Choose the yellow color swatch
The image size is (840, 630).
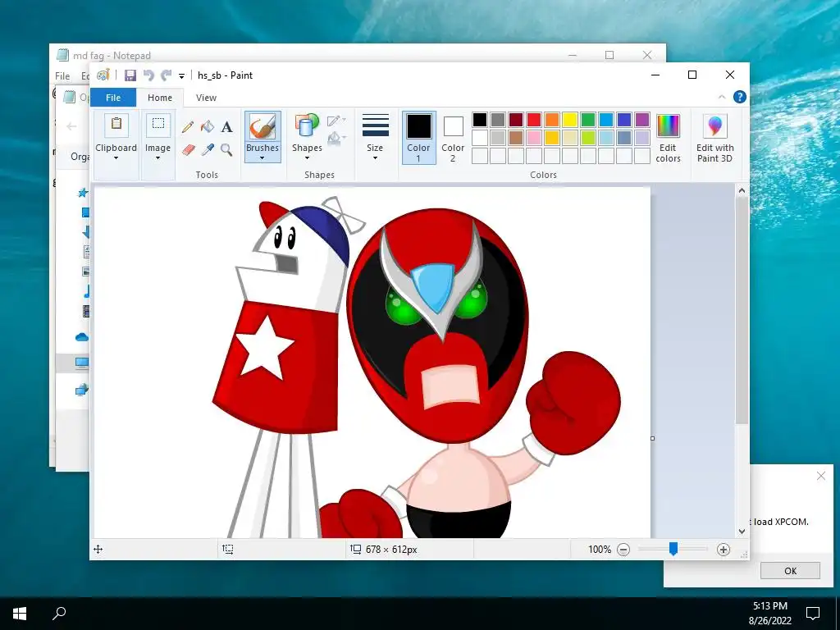coord(570,120)
